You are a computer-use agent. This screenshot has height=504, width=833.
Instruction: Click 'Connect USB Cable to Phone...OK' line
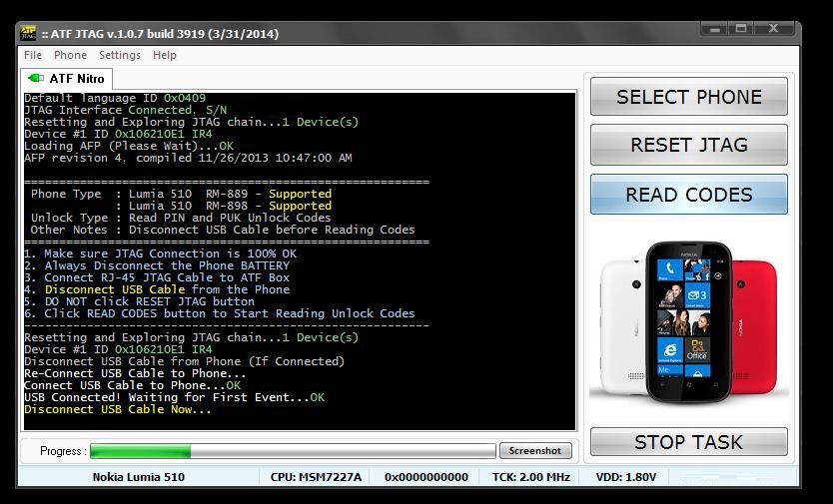click(x=132, y=385)
